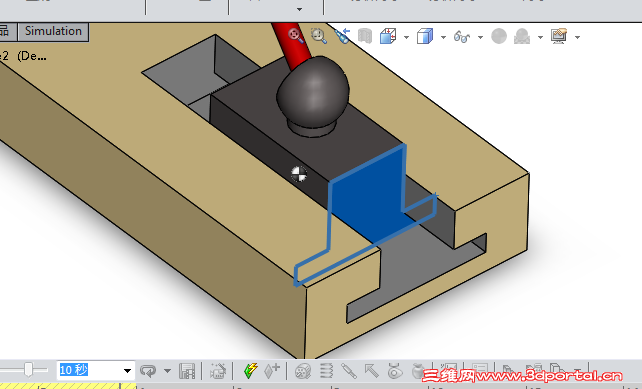Viewport: 642px width, 389px height.
Task: Select the tab left of Simulation
Action: 8,31
